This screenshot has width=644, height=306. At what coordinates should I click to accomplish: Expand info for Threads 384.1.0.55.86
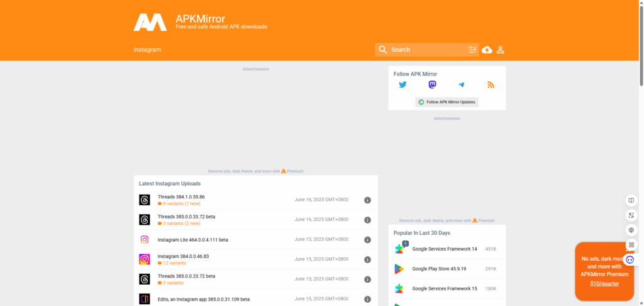(x=367, y=200)
